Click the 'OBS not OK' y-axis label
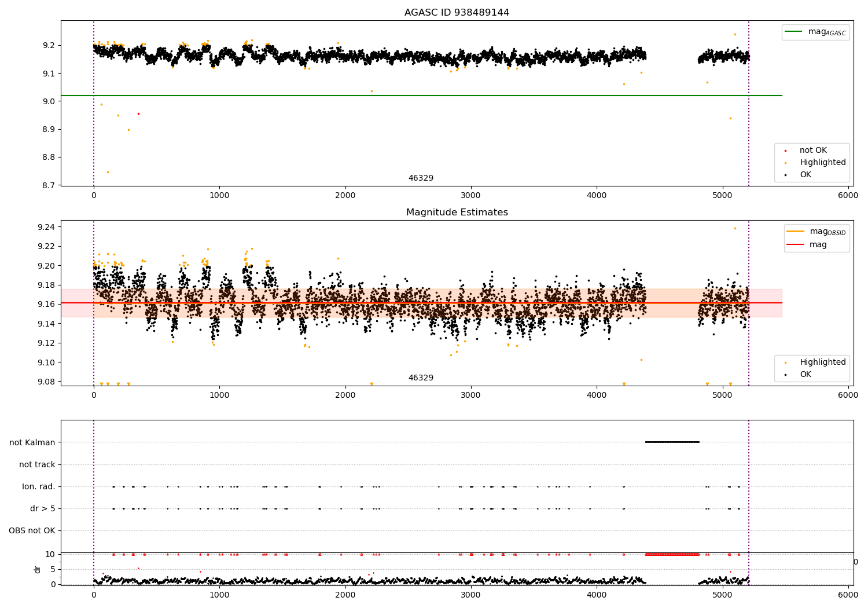The height and width of the screenshot is (608, 868). (x=32, y=530)
